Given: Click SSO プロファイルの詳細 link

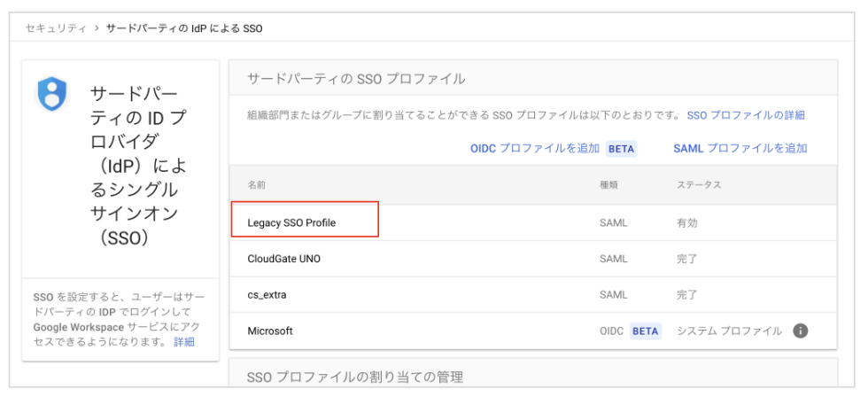Looking at the screenshot, I should [746, 115].
